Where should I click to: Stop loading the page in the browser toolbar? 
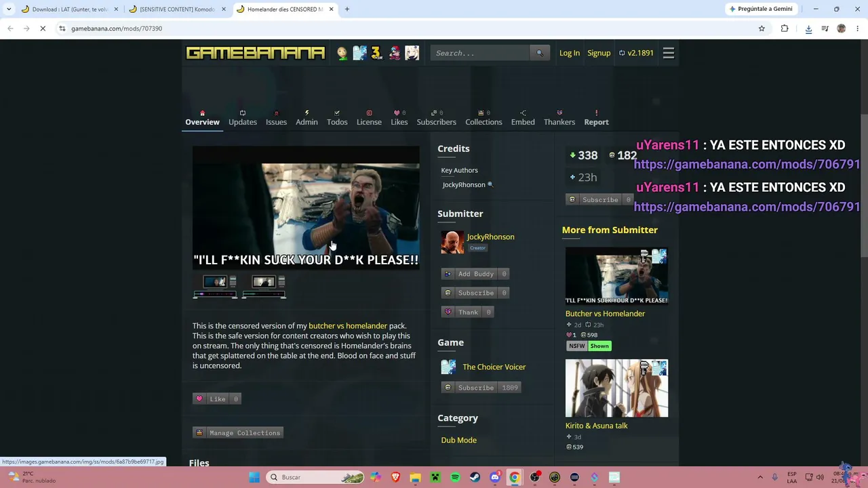42,28
